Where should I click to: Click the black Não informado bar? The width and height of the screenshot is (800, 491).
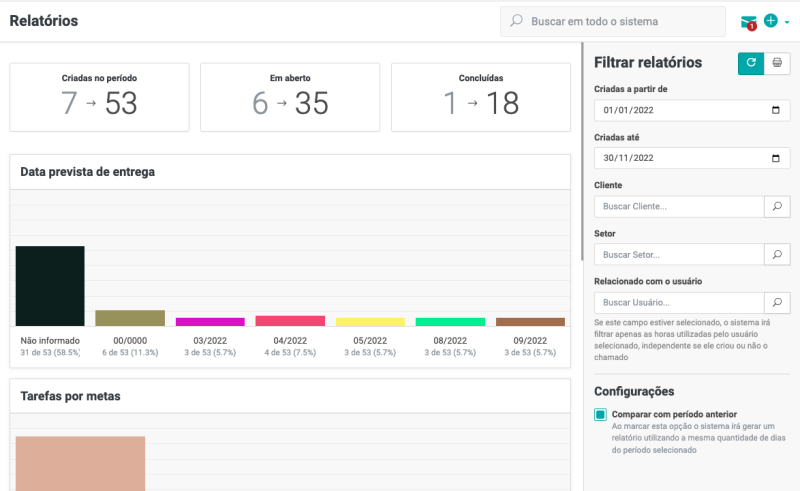click(50, 285)
